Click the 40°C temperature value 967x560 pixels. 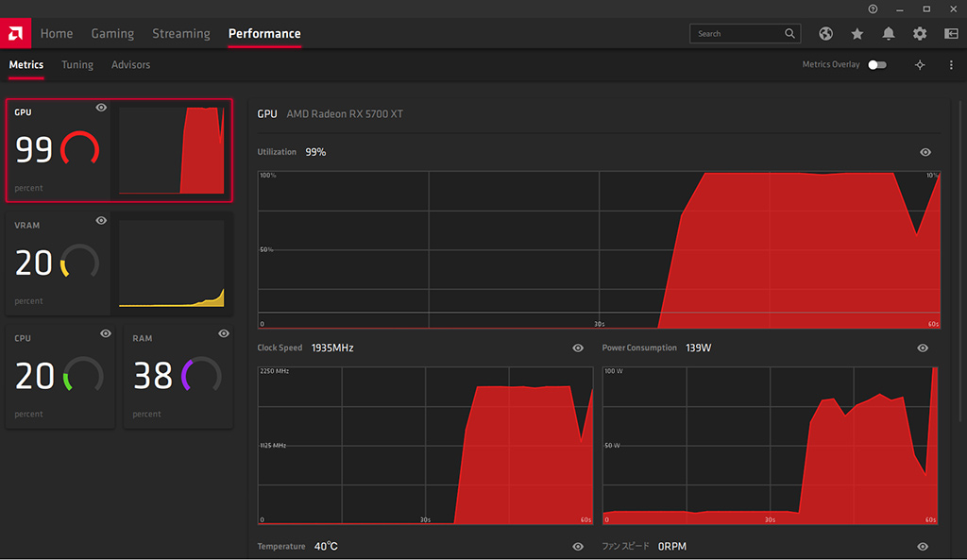(326, 547)
